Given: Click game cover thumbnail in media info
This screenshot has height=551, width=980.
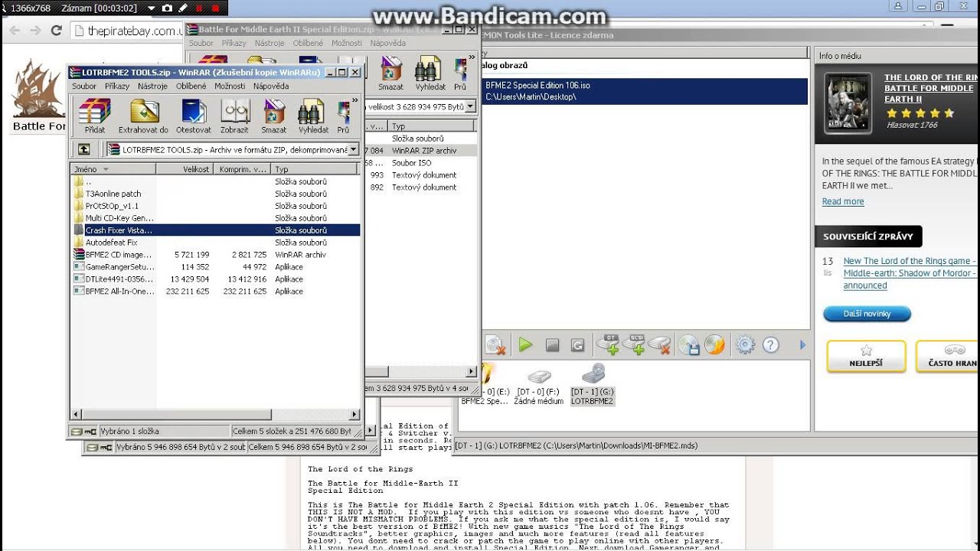Looking at the screenshot, I should [x=848, y=104].
